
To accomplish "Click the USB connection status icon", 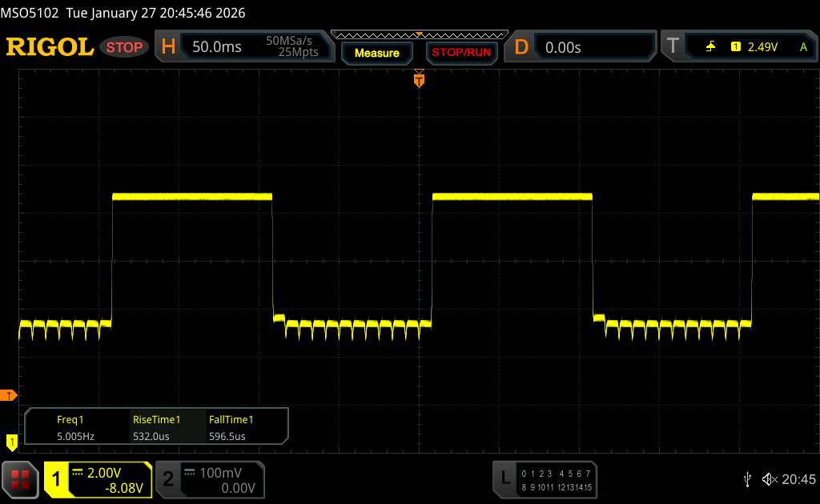I will pos(747,478).
